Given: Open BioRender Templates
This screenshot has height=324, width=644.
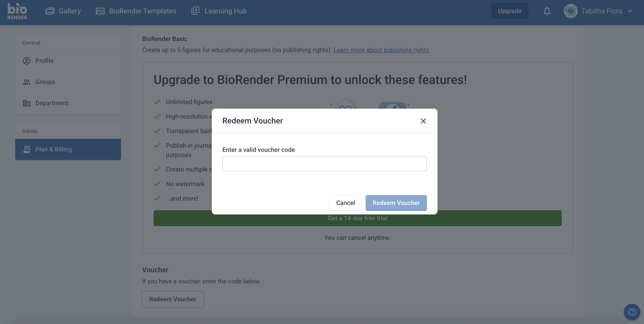Looking at the screenshot, I should pos(136,11).
